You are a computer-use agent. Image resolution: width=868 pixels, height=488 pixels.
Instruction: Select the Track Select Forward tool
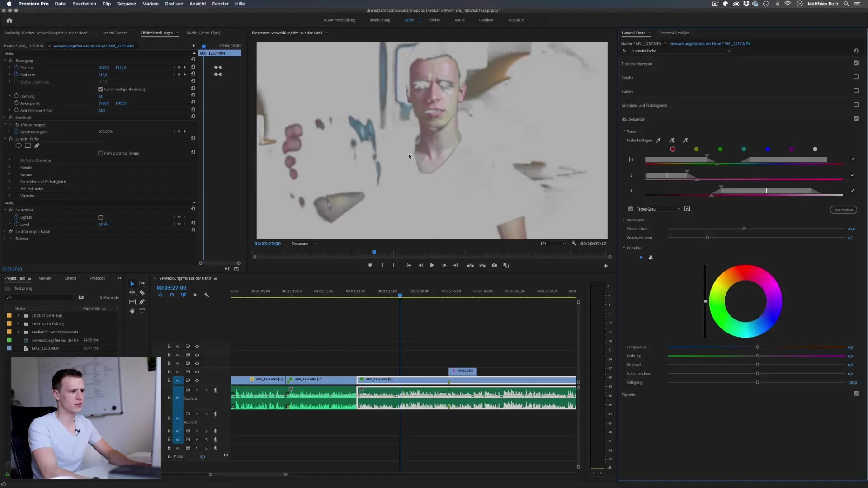pos(142,283)
